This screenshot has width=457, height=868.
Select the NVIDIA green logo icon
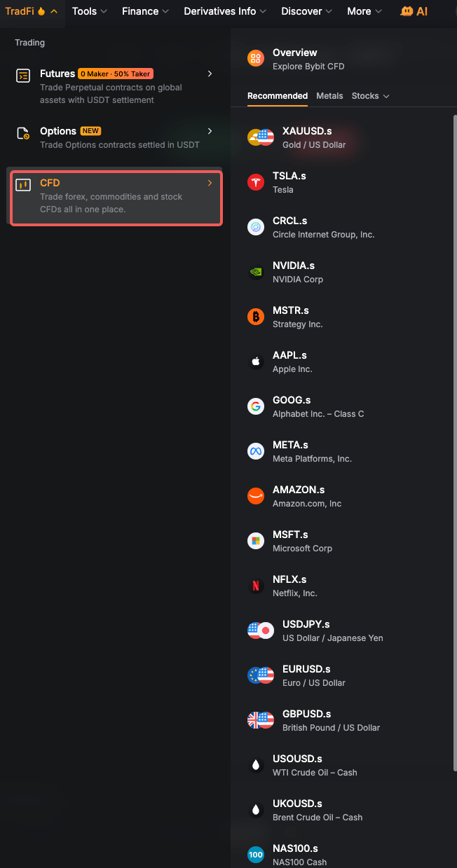point(256,272)
